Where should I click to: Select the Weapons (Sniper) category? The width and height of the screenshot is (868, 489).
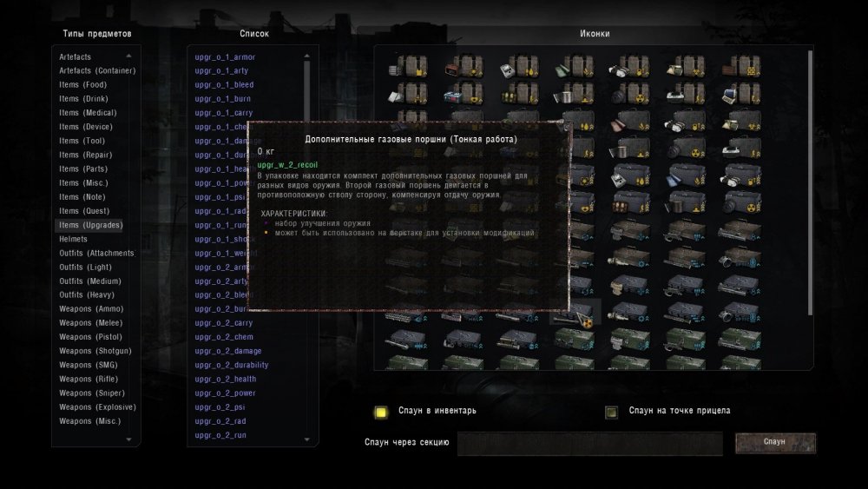pos(92,393)
